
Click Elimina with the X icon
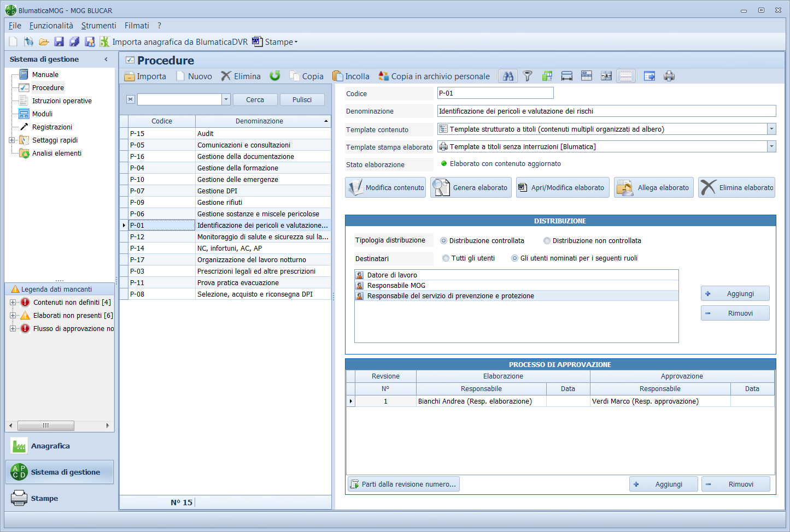coord(241,76)
